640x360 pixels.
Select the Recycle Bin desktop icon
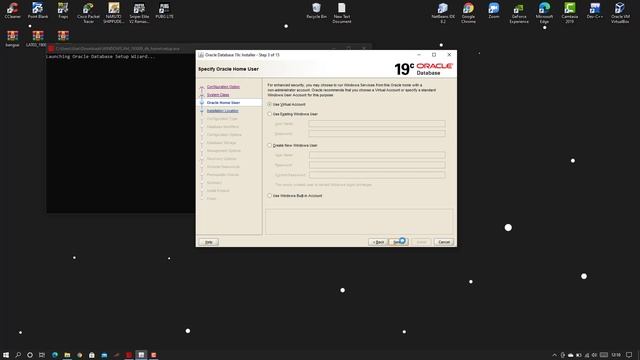(316, 11)
